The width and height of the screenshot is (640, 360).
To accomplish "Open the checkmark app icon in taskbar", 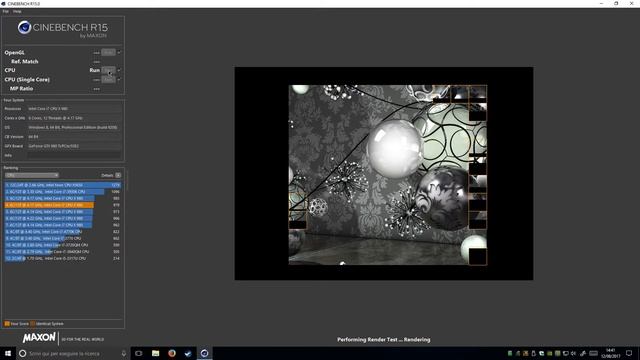I will click(188, 353).
